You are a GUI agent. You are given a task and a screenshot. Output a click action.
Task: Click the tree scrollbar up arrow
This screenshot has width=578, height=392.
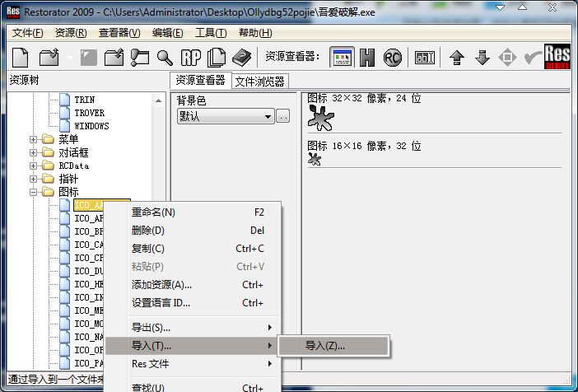coord(159,100)
